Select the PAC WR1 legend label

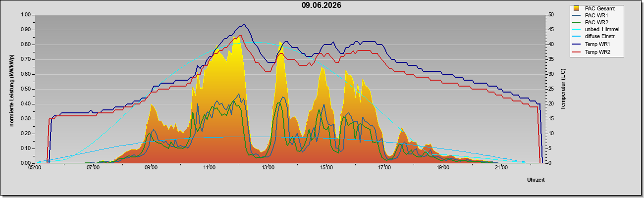[x=596, y=15]
